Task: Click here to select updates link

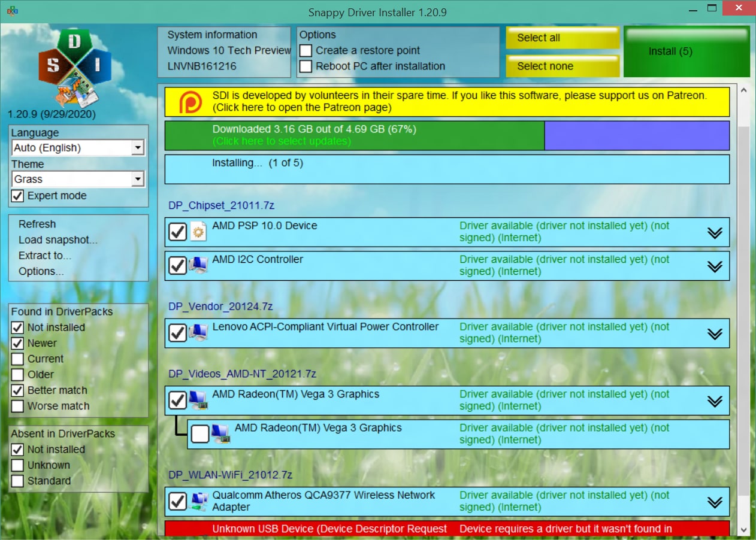Action: click(x=282, y=141)
